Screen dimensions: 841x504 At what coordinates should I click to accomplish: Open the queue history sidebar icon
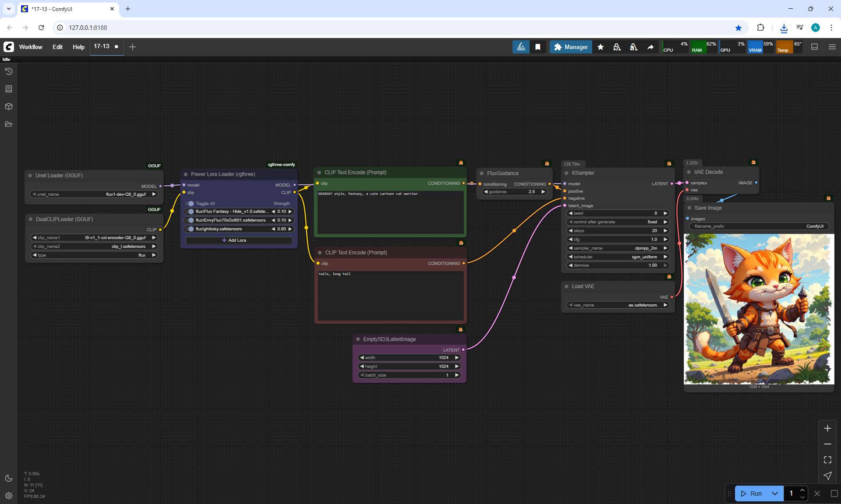point(9,71)
